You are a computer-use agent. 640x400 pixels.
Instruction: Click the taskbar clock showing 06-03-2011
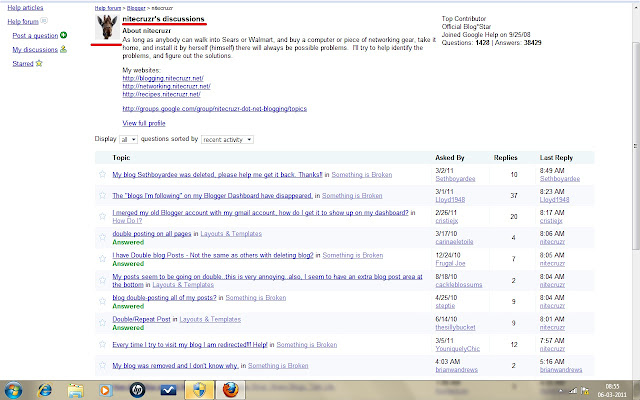pos(612,391)
